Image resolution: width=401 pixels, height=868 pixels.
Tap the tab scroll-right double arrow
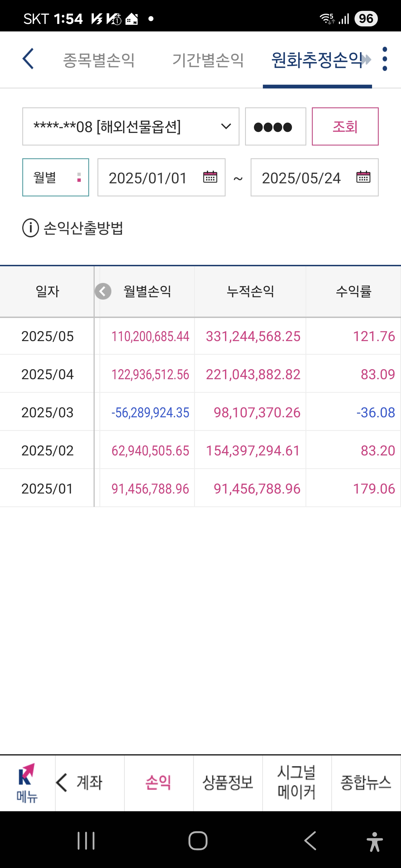point(366,60)
